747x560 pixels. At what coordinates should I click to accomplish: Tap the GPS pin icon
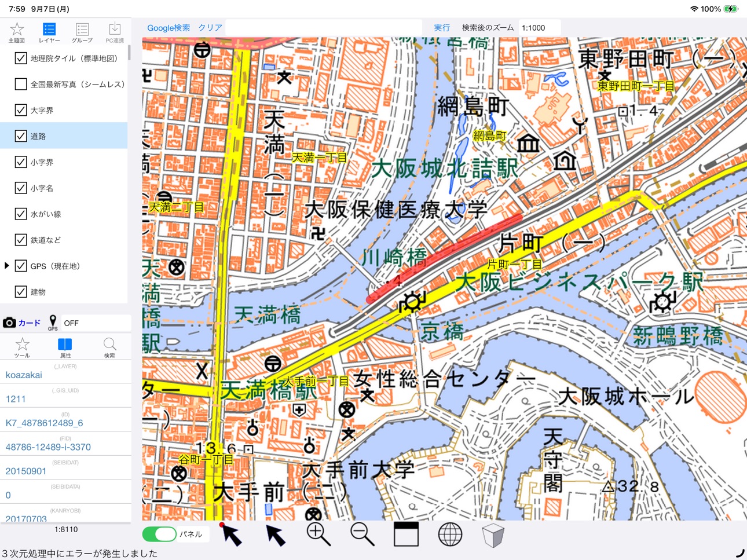pos(53,323)
